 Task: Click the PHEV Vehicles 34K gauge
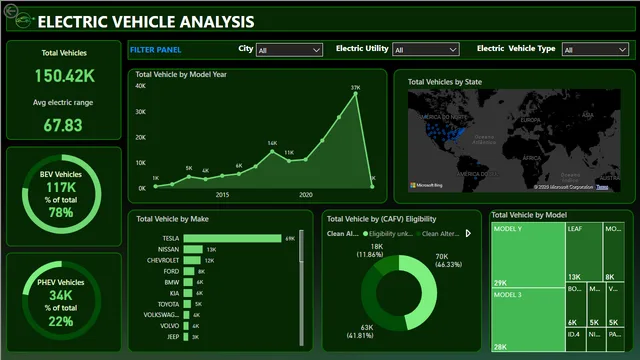pyautogui.click(x=61, y=301)
